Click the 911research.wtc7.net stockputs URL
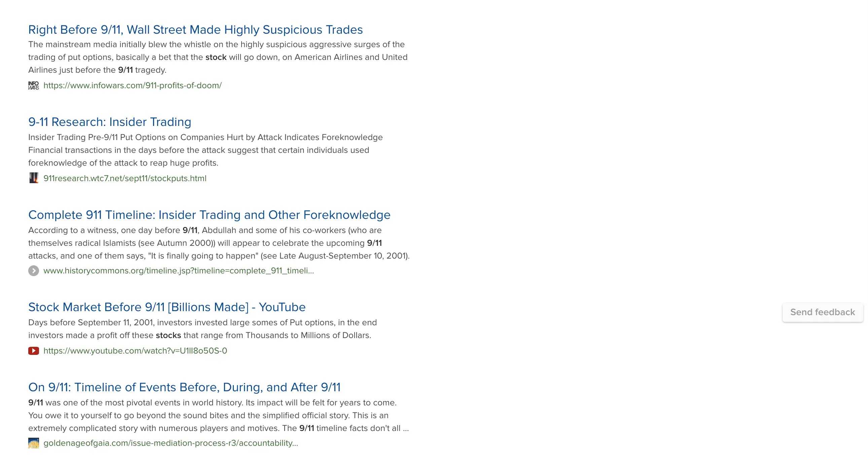868x466 pixels. click(x=125, y=178)
